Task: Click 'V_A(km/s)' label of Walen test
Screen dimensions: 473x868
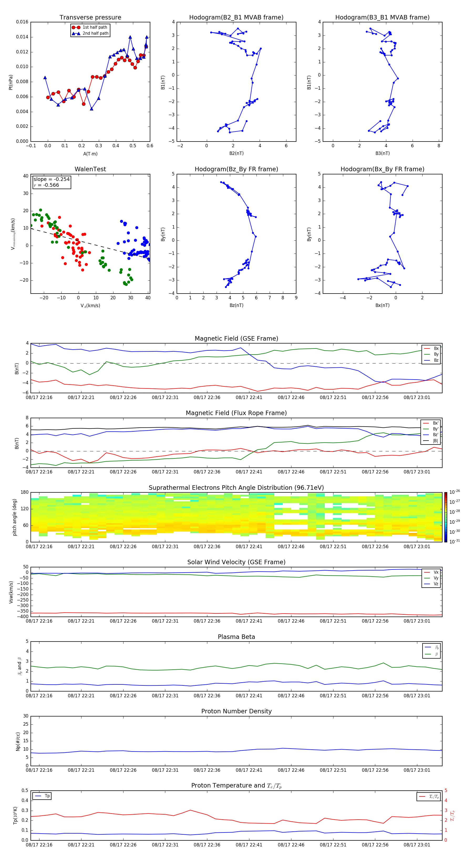Action: (x=90, y=306)
